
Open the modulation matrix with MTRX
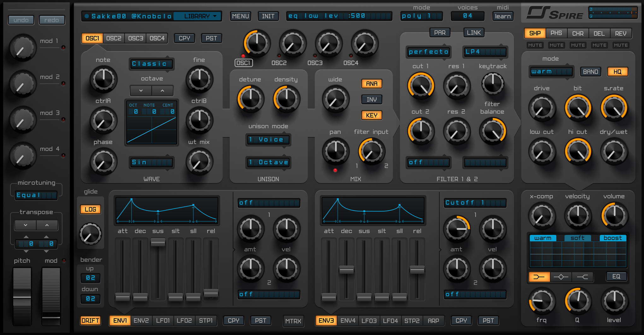293,321
